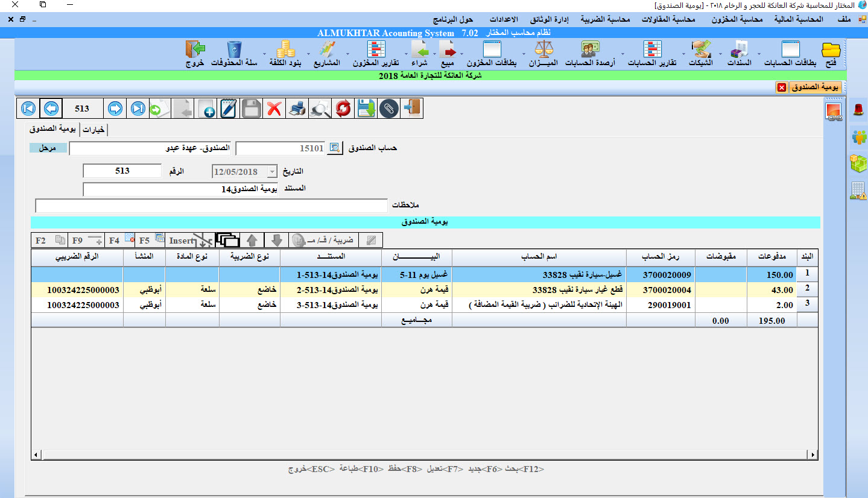Switch to the خيارات tab
868x498 pixels.
[94, 130]
